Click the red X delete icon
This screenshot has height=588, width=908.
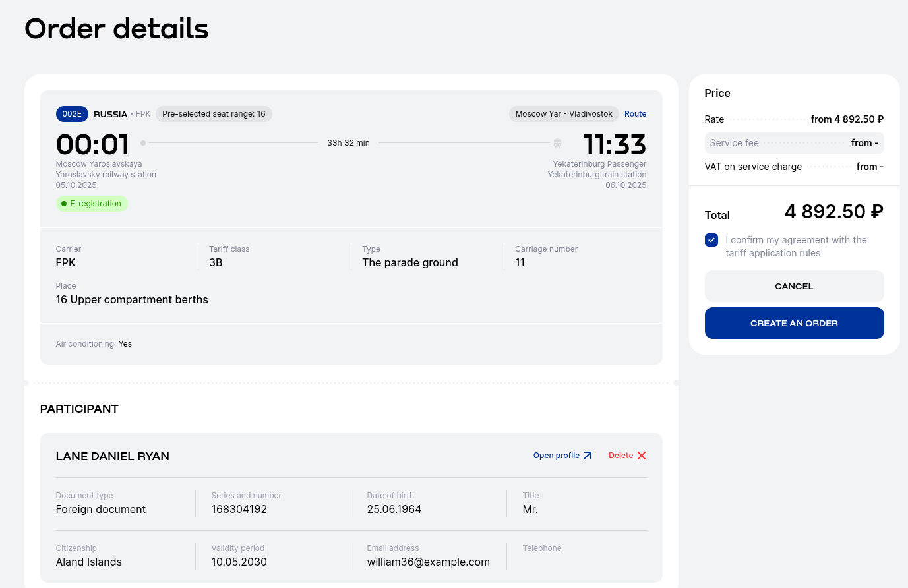(642, 456)
